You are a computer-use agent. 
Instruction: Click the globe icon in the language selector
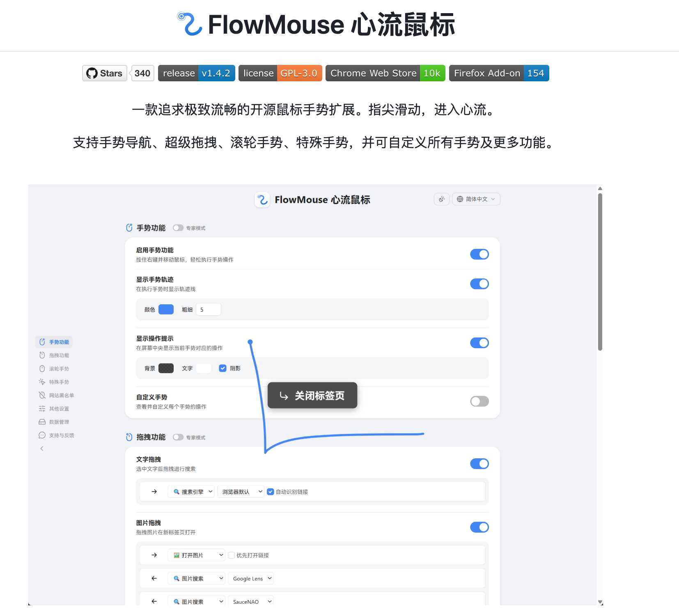[460, 199]
